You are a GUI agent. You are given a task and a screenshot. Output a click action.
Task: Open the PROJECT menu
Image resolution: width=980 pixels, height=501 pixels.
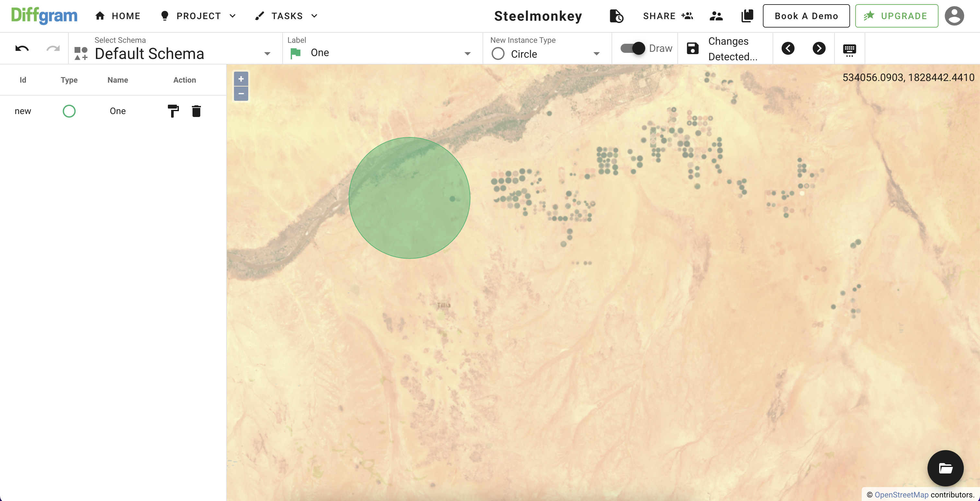pyautogui.click(x=199, y=16)
